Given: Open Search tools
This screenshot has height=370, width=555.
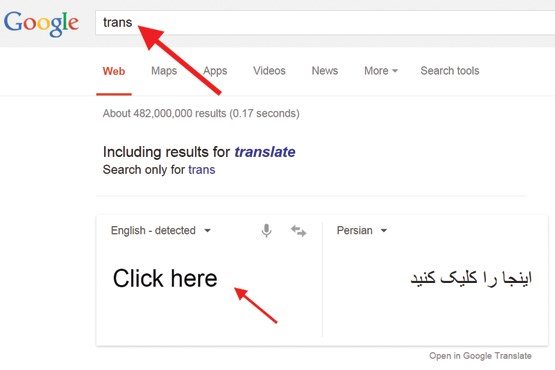Looking at the screenshot, I should pyautogui.click(x=450, y=71).
